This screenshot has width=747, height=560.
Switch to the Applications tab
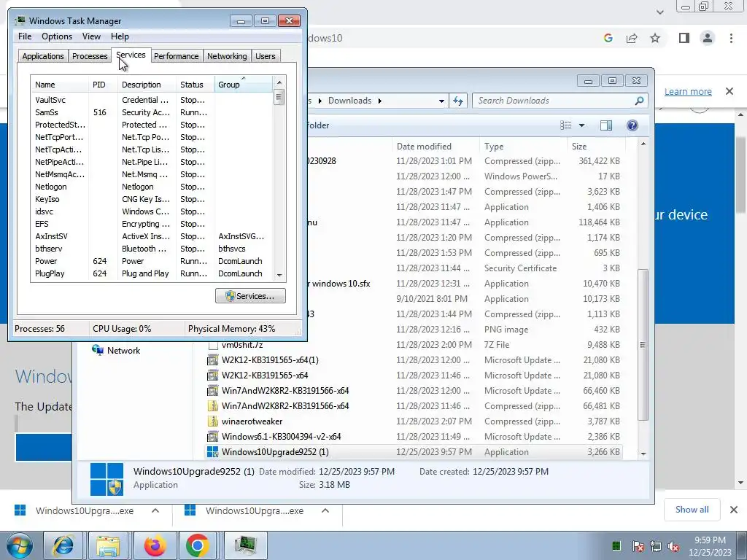pos(43,56)
